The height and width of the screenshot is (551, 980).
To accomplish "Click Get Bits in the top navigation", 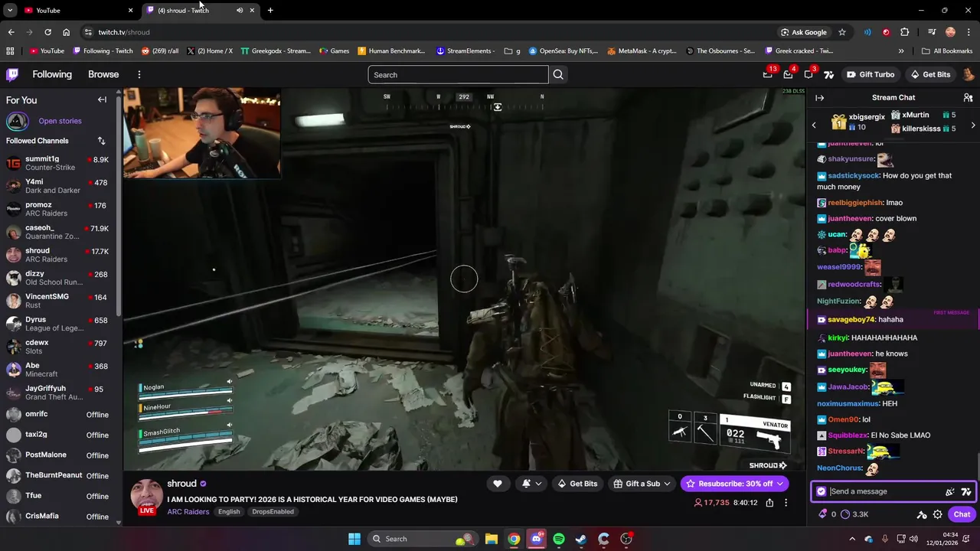I will (x=930, y=74).
